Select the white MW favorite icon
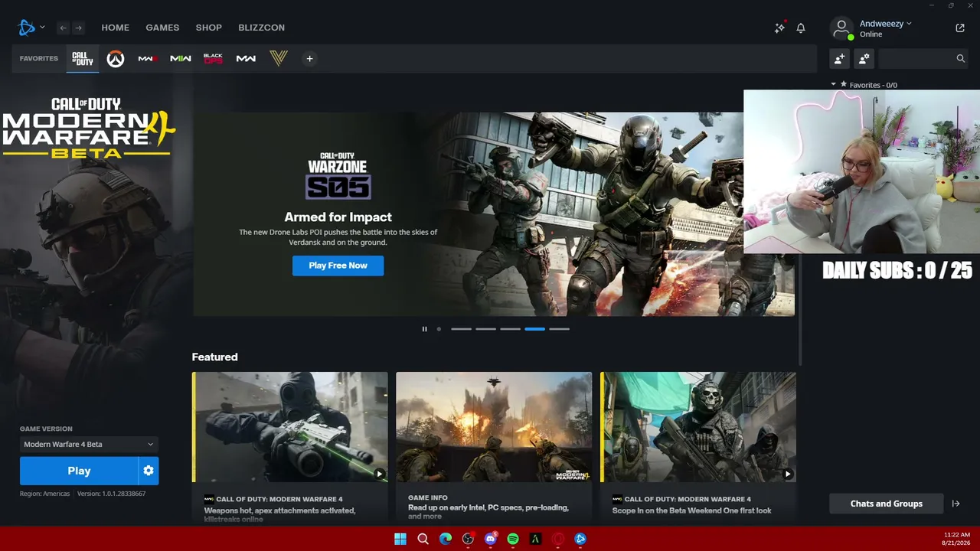The width and height of the screenshot is (980, 551). click(246, 58)
